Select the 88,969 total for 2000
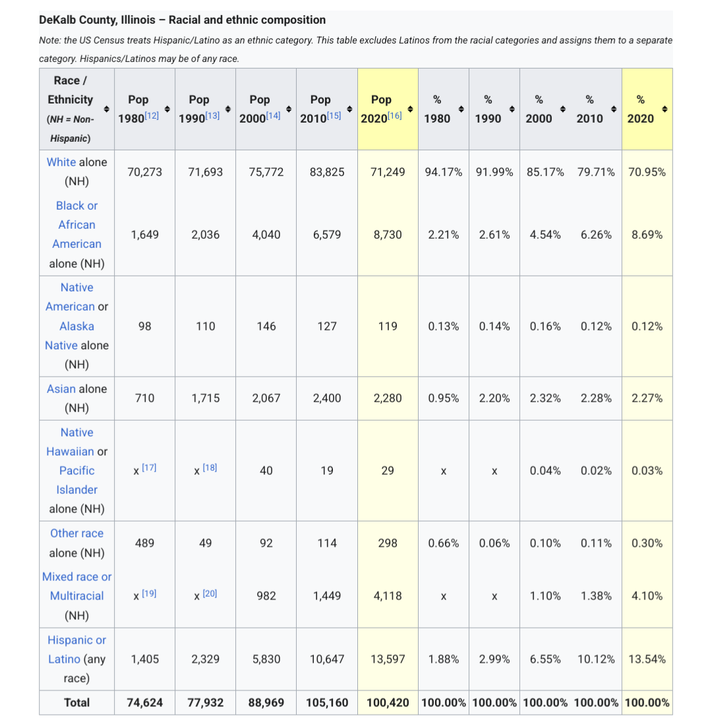Screen dimensions: 712x728 [266, 702]
